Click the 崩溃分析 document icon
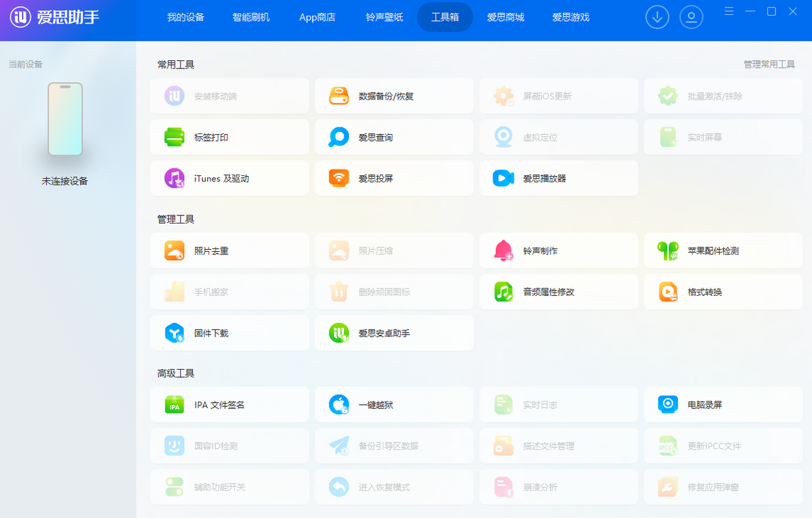 pos(503,487)
